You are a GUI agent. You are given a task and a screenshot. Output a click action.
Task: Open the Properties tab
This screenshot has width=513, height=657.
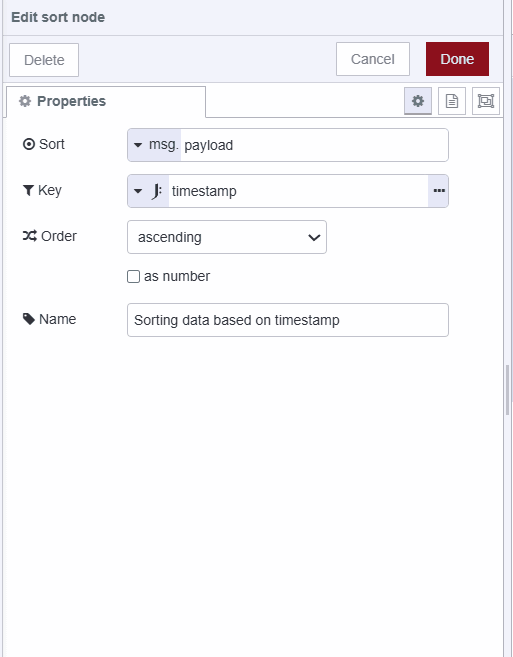(106, 101)
